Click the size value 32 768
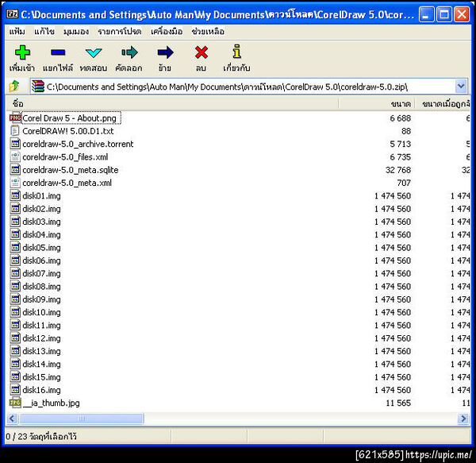Viewport: 476px width, 463px height. (x=398, y=169)
